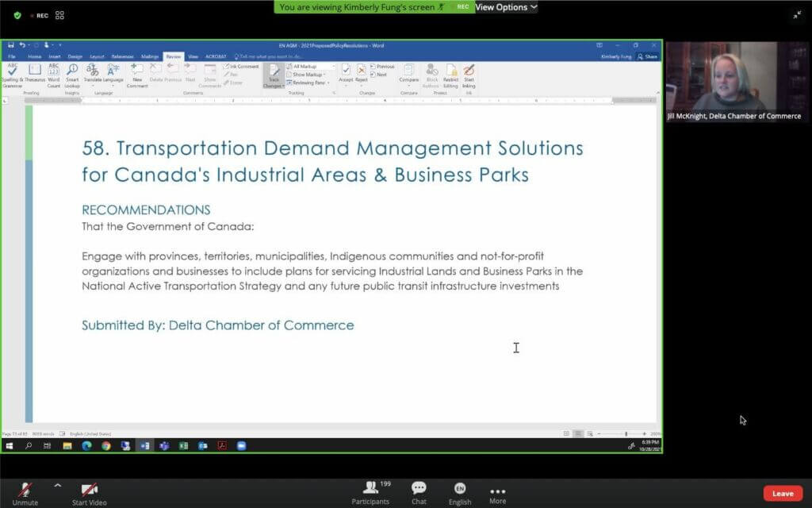Go to the Previous change

pos(382,67)
